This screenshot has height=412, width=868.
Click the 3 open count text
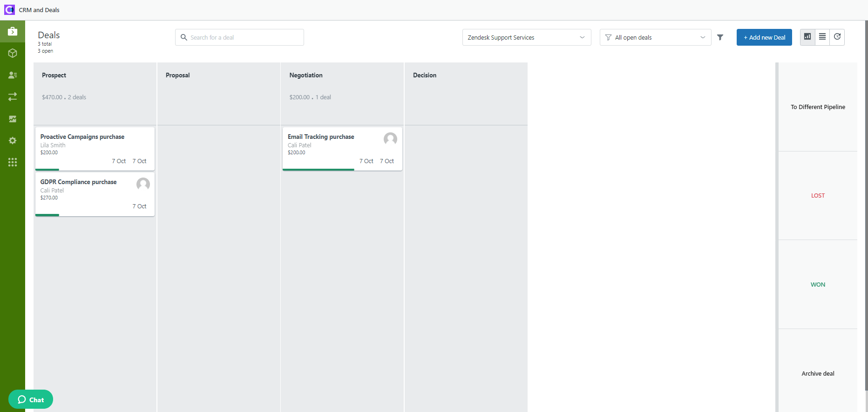point(45,51)
